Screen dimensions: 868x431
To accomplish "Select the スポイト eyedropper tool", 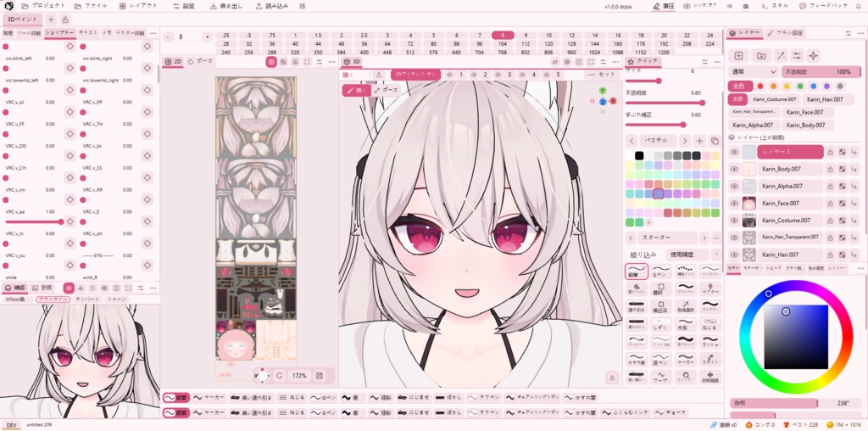I will pyautogui.click(x=710, y=360).
